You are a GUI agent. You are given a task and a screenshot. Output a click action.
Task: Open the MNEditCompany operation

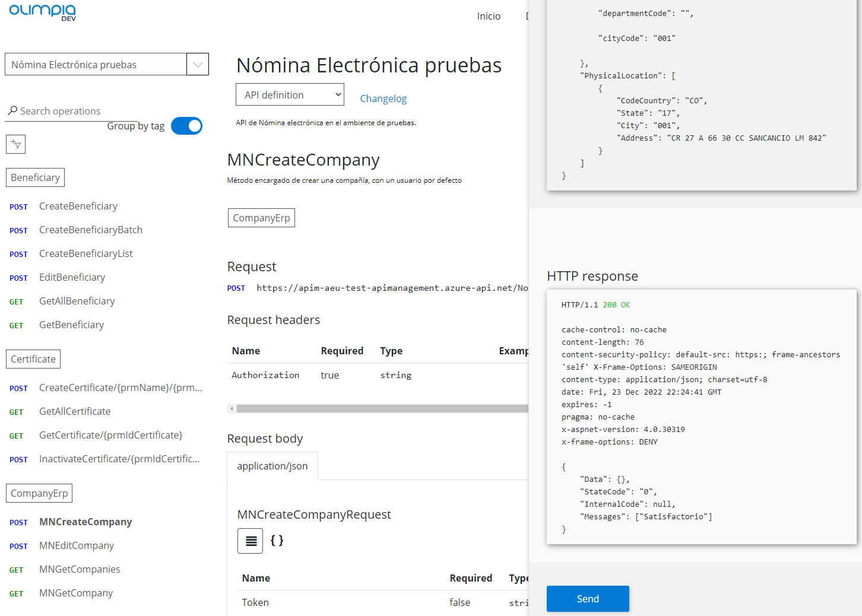tap(77, 545)
